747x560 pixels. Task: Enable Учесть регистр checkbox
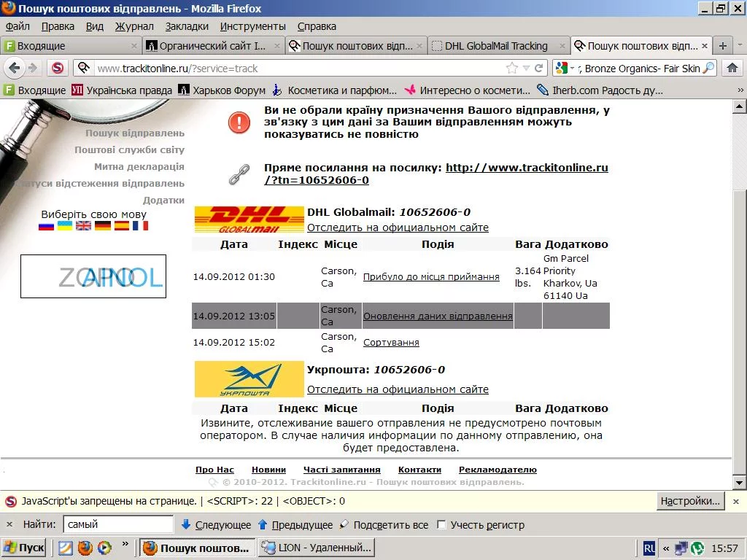[x=441, y=525]
